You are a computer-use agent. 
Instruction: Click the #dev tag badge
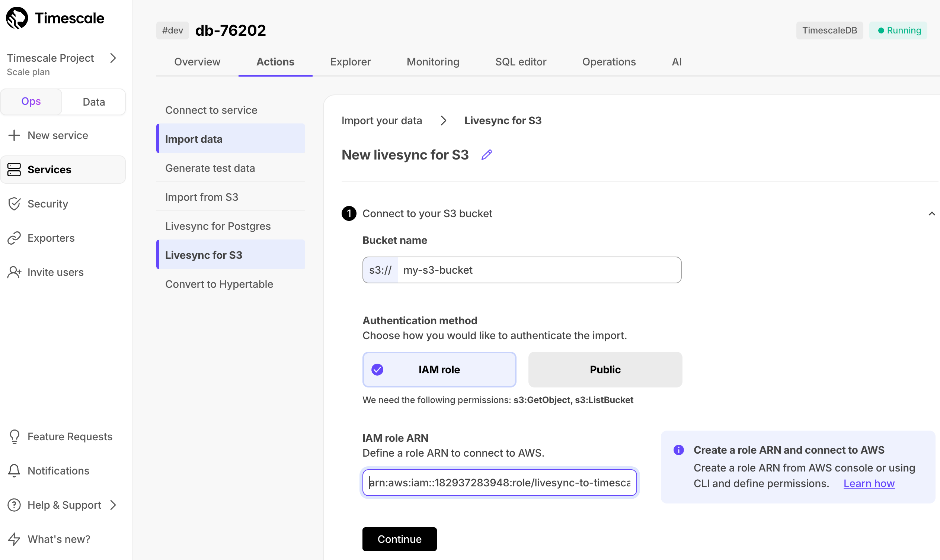coord(173,30)
